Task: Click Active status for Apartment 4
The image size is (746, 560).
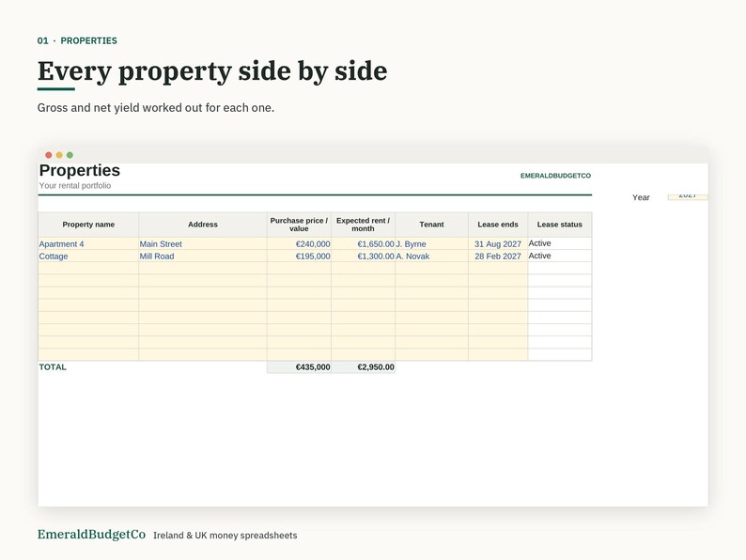Action: pyautogui.click(x=560, y=243)
